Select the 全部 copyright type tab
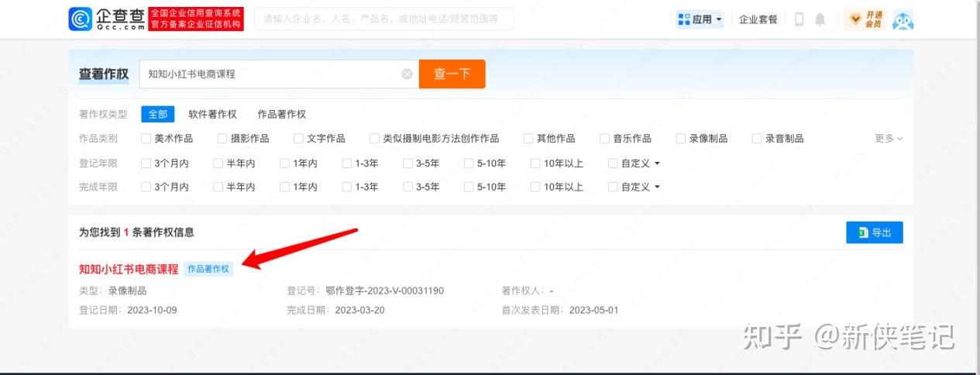Image resolution: width=980 pixels, height=375 pixels. 158,114
